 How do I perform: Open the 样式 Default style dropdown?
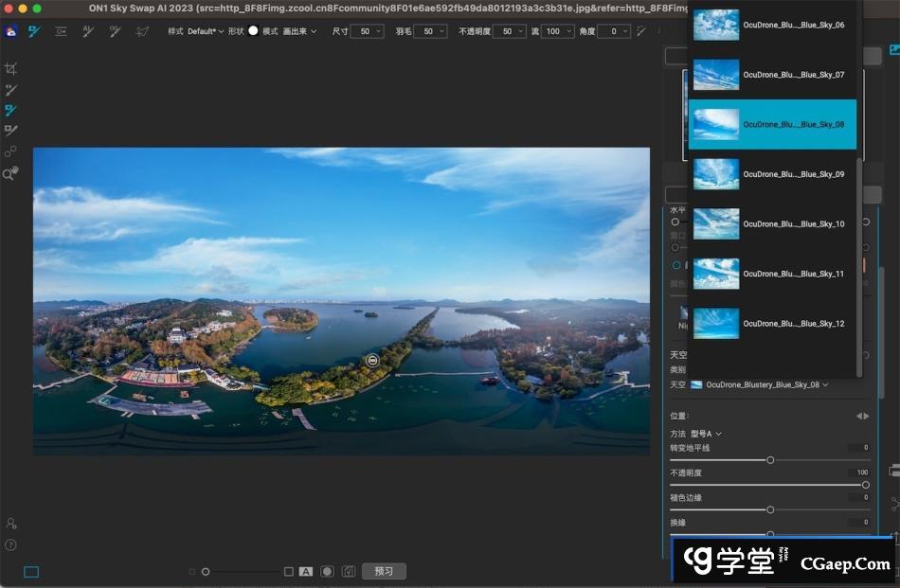(205, 31)
